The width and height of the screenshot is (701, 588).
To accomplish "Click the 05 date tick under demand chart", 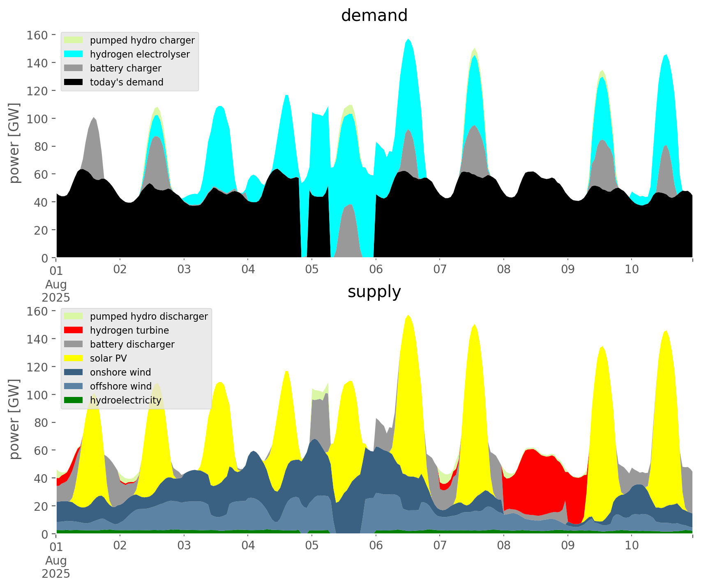I will 312,270.
